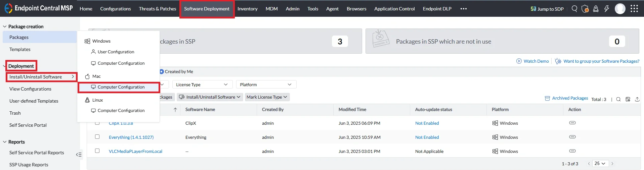Collapse the left sidebar panel
The width and height of the screenshot is (644, 170).
[79, 155]
